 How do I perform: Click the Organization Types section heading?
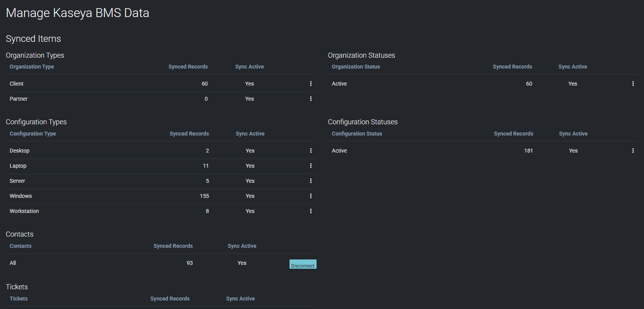click(35, 55)
